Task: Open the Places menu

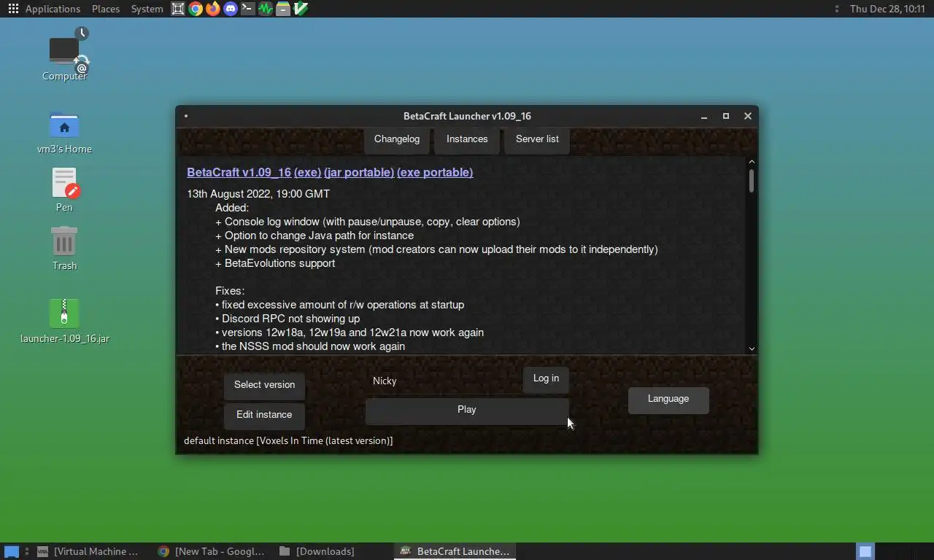Action: point(106,9)
